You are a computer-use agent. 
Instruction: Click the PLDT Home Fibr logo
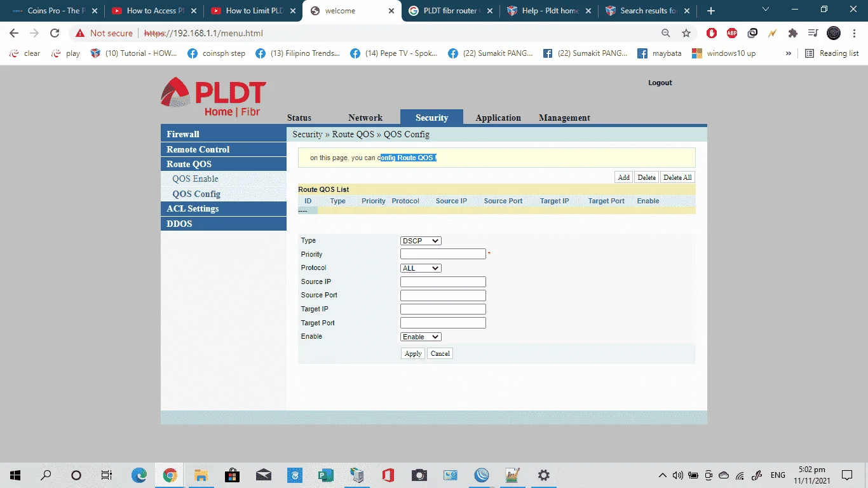pos(214,97)
